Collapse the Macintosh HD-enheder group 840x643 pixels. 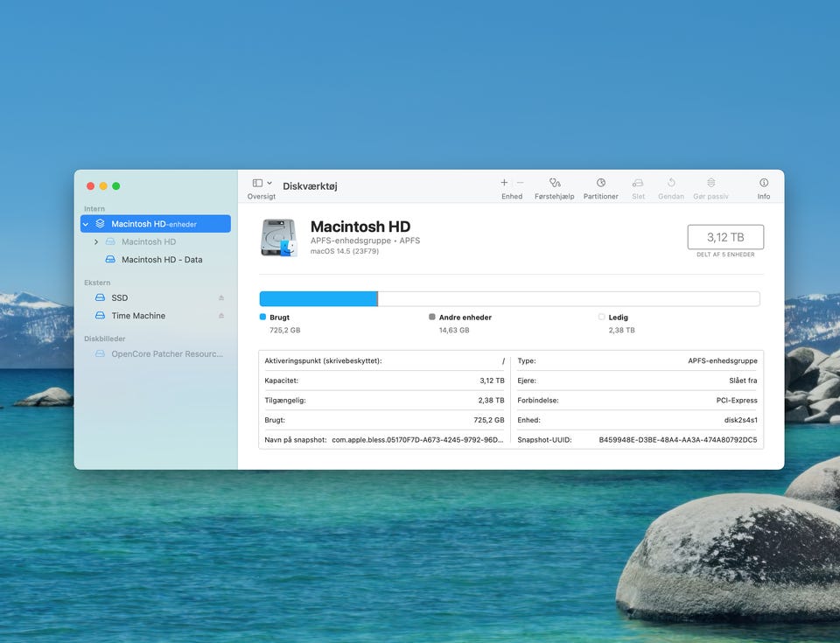pos(86,225)
